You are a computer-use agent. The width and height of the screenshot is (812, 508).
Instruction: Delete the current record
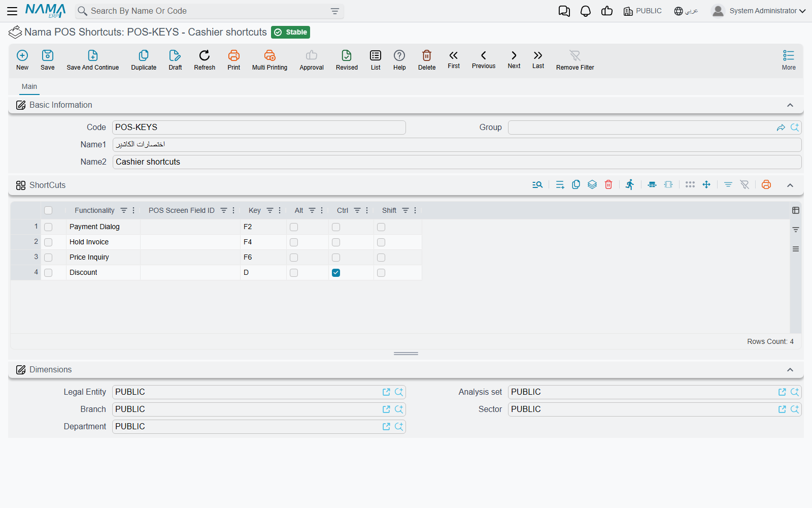point(427,60)
